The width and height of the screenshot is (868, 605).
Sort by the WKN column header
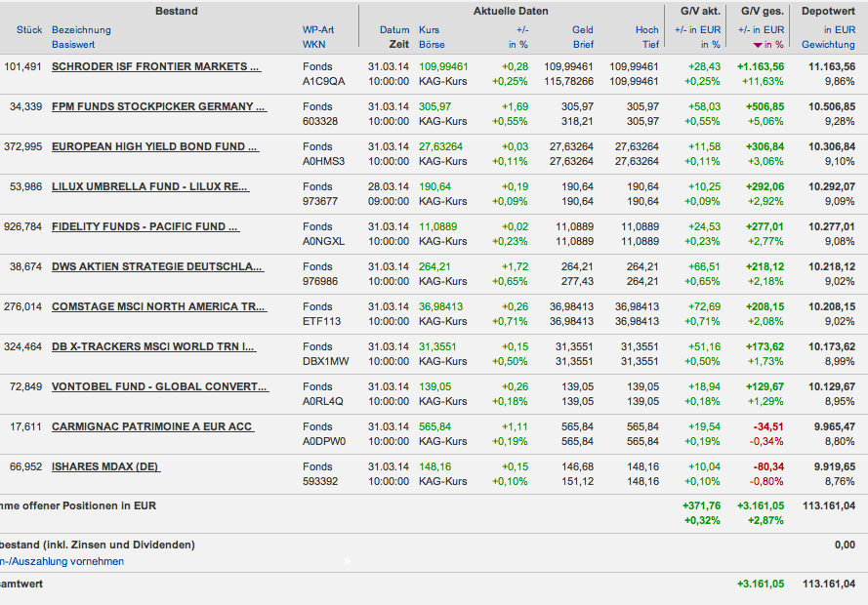(314, 45)
